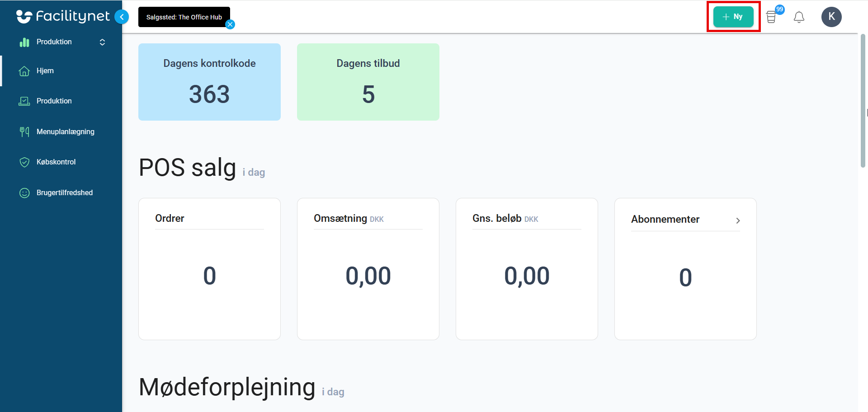Click the bar chart Produktion icon
The height and width of the screenshot is (412, 868).
pos(24,42)
